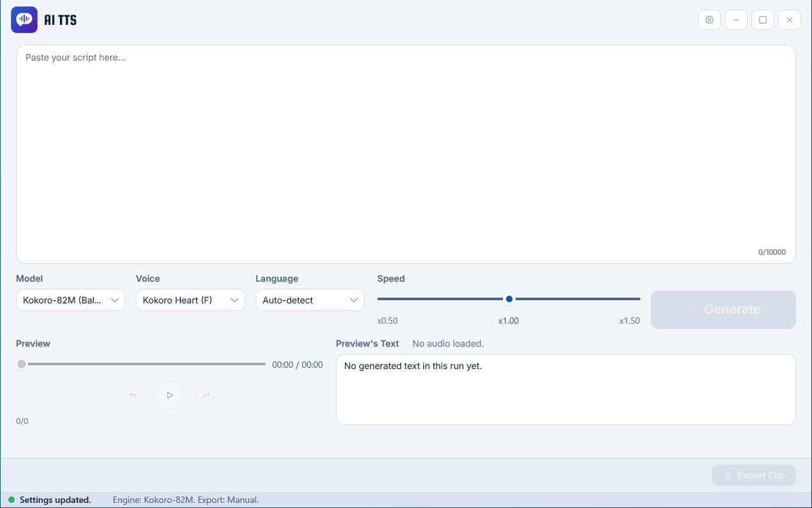The width and height of the screenshot is (812, 508).
Task: Click the Speed slider handle
Action: click(509, 299)
